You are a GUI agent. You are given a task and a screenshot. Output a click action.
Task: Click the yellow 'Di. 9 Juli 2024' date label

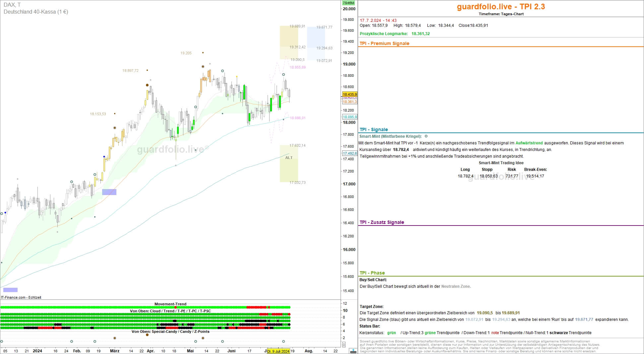click(278, 351)
